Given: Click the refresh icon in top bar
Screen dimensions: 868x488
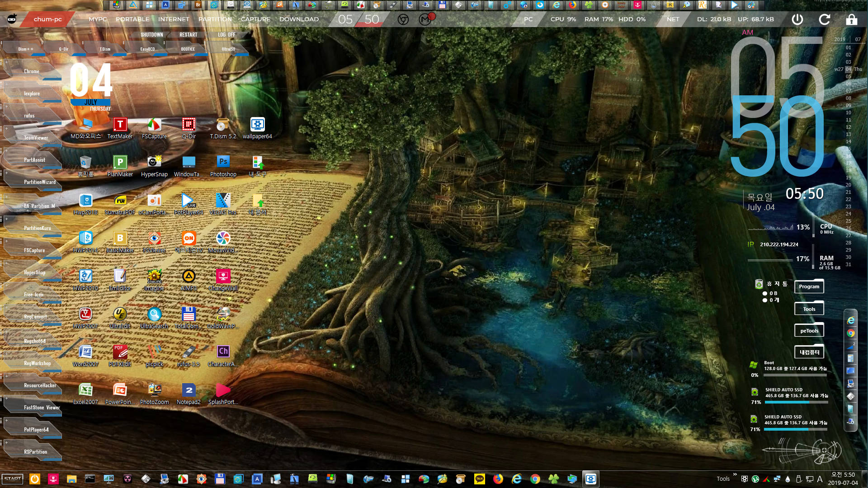Looking at the screenshot, I should coord(824,19).
